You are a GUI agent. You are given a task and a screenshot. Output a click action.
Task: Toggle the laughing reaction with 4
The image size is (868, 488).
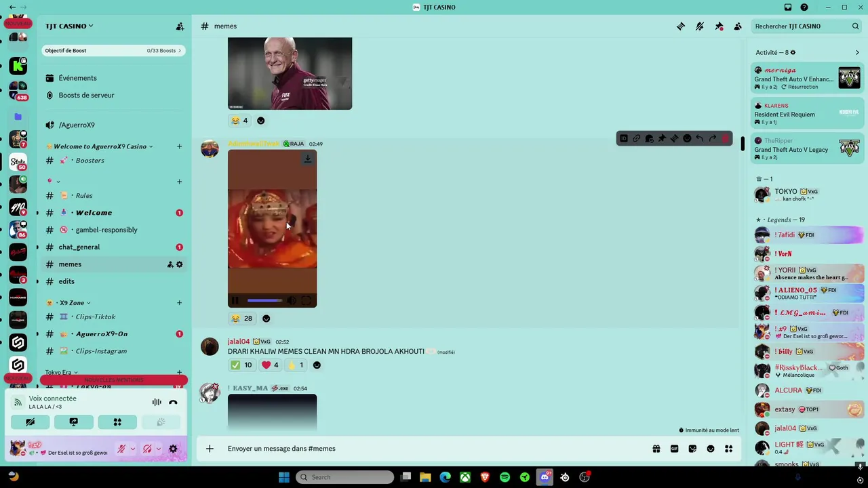pos(239,121)
